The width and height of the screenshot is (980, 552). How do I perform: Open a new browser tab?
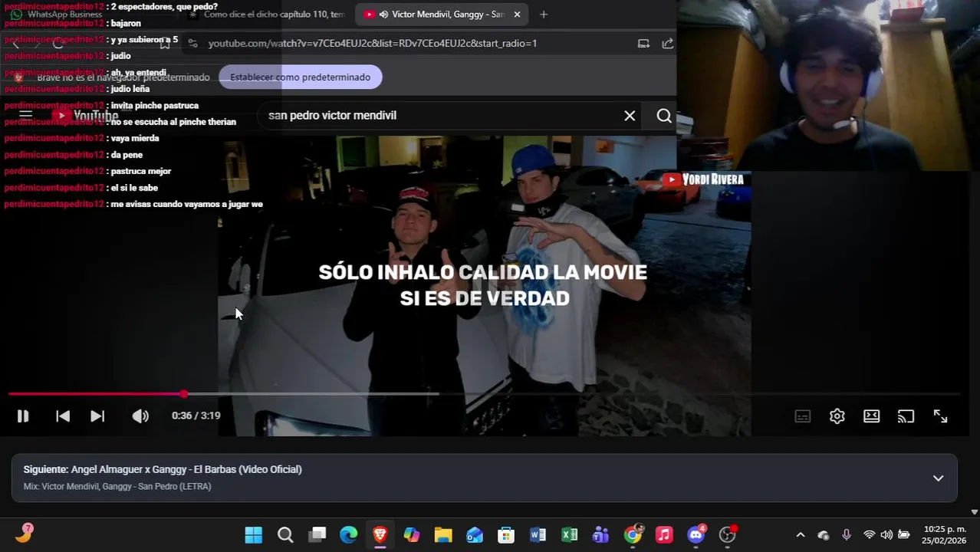544,15
